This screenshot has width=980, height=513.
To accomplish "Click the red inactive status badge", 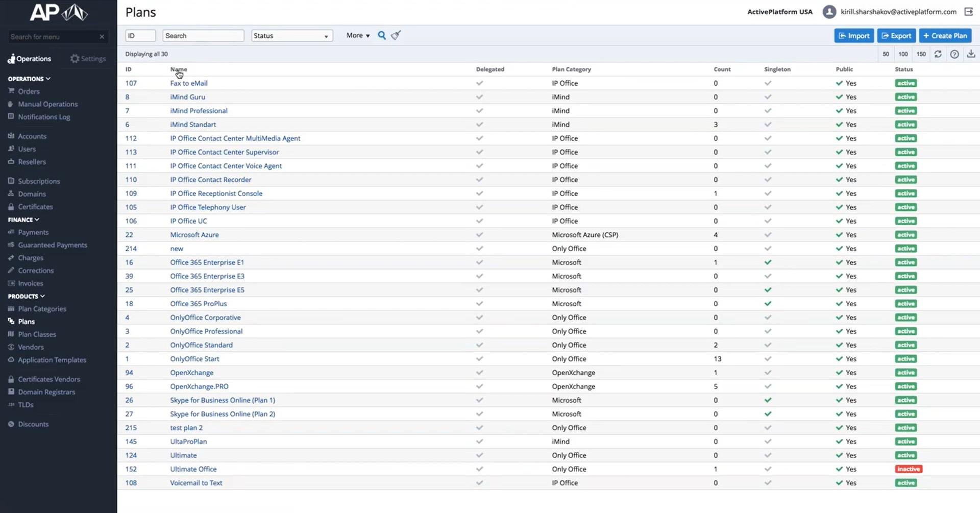I will [908, 469].
